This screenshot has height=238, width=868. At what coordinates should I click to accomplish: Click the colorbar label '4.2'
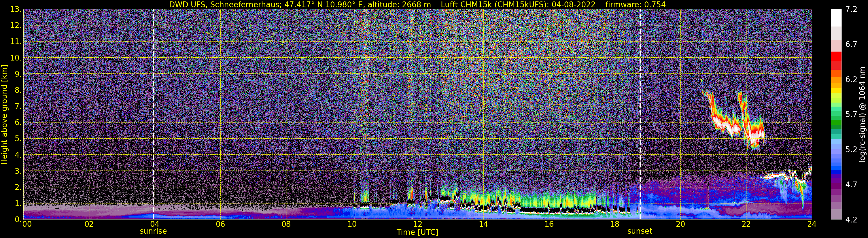pyautogui.click(x=851, y=220)
